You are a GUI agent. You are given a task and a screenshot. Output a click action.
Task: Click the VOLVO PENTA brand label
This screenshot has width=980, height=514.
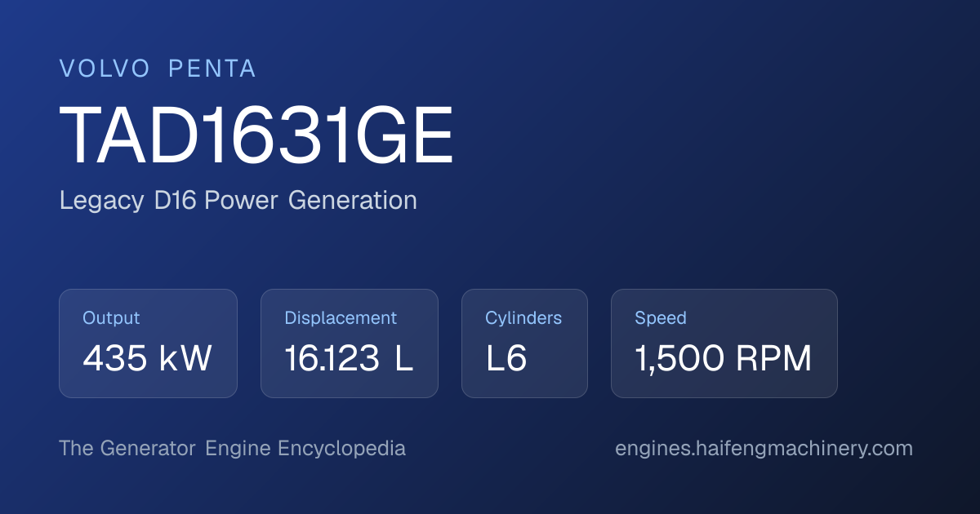[x=158, y=69]
